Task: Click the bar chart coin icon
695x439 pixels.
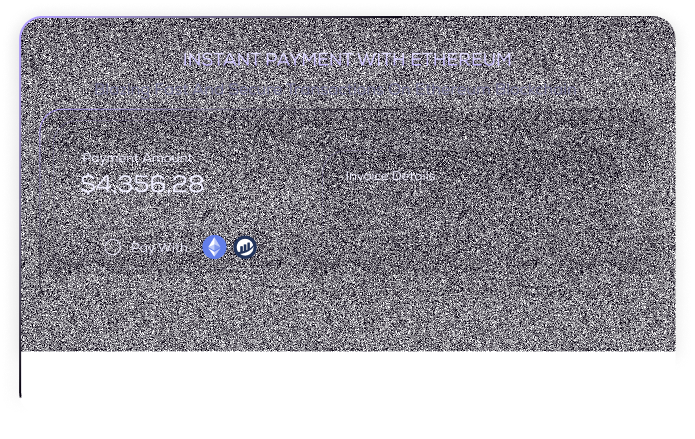Action: 245,247
